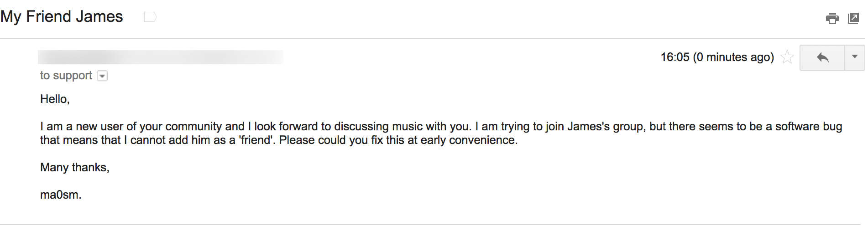Click the 'My Friend James' subject title

click(x=62, y=17)
